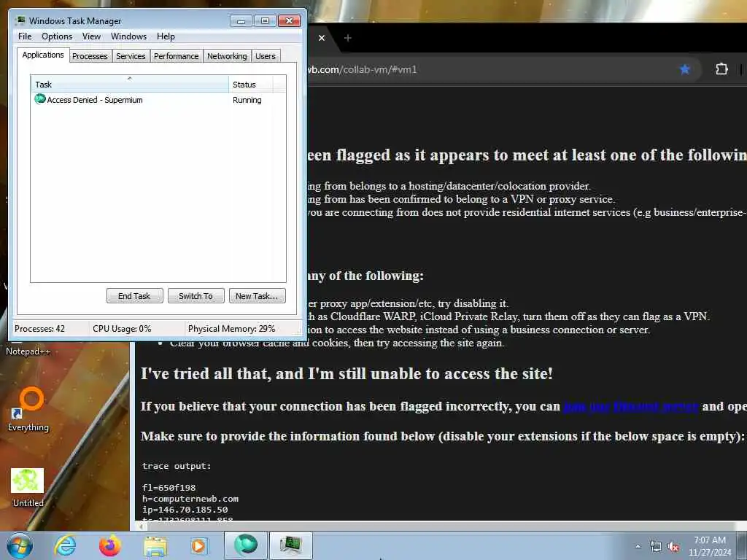This screenshot has height=560, width=747.
Task: Select the Untitled desktop icon
Action: 28,488
